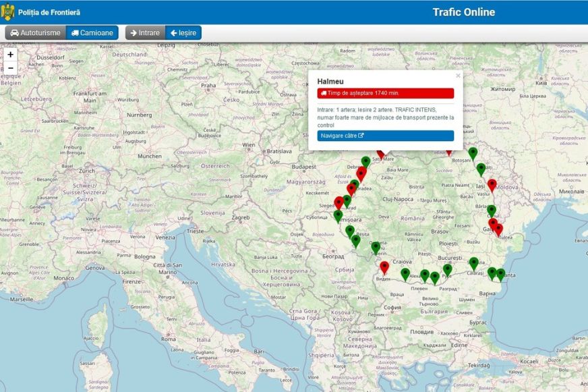Screen dimensions: 588x392
Task: Open Navigare către for Halmeu
Action: [386, 136]
